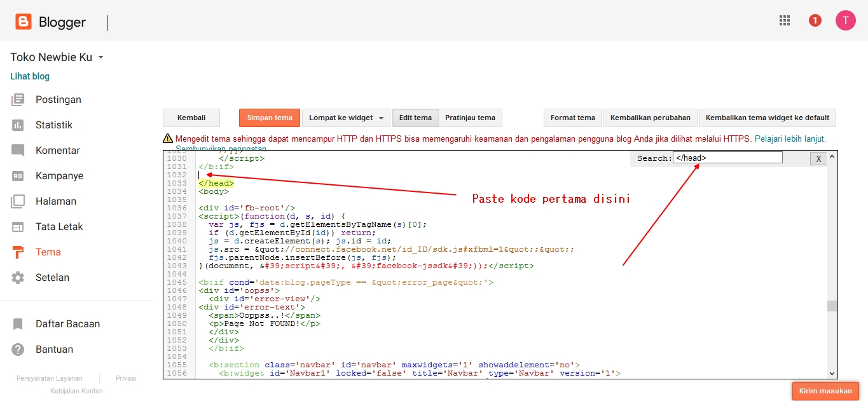Click the Blogger wordmark text
Image resolution: width=868 pixels, height=401 pixels.
[x=62, y=22]
